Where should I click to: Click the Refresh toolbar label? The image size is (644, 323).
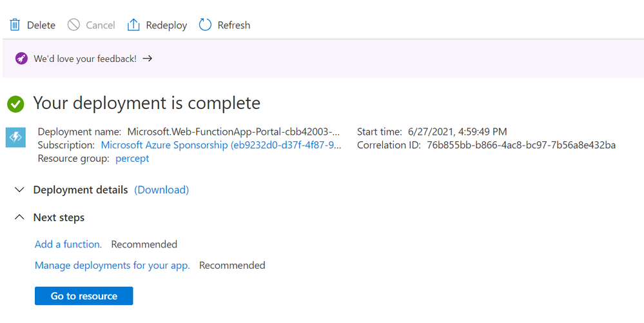234,25
